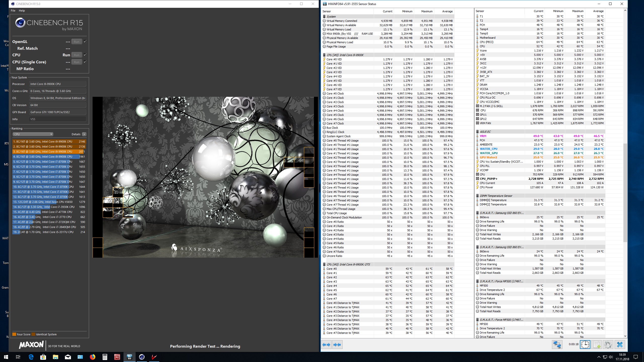Open ROG CPU-Z from taskbar
The image size is (644, 362).
[x=117, y=357]
